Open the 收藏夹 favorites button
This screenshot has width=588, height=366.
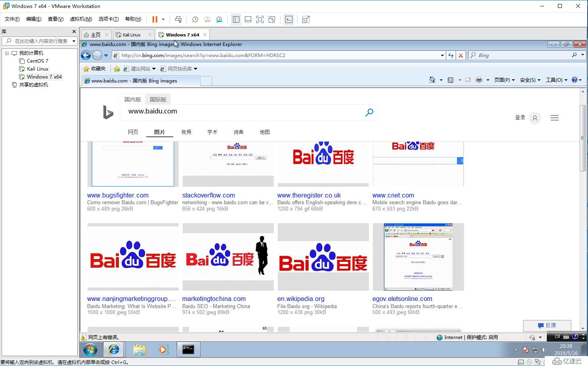click(94, 69)
